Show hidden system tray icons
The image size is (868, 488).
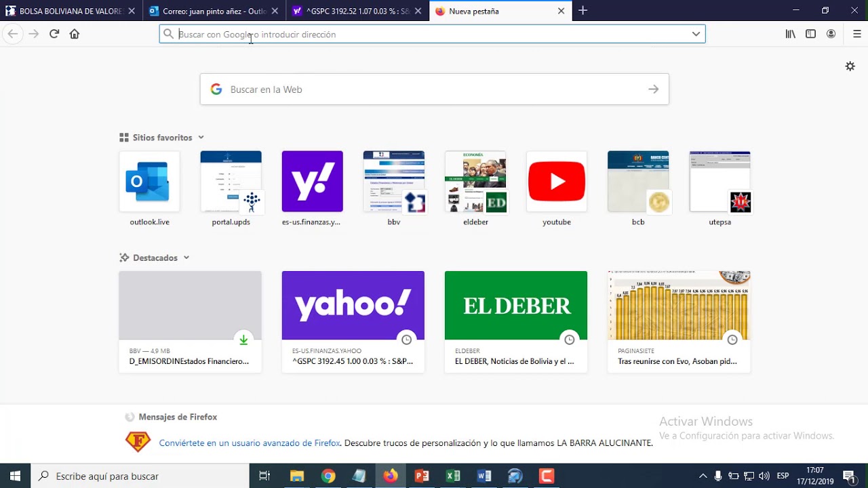pos(703,476)
